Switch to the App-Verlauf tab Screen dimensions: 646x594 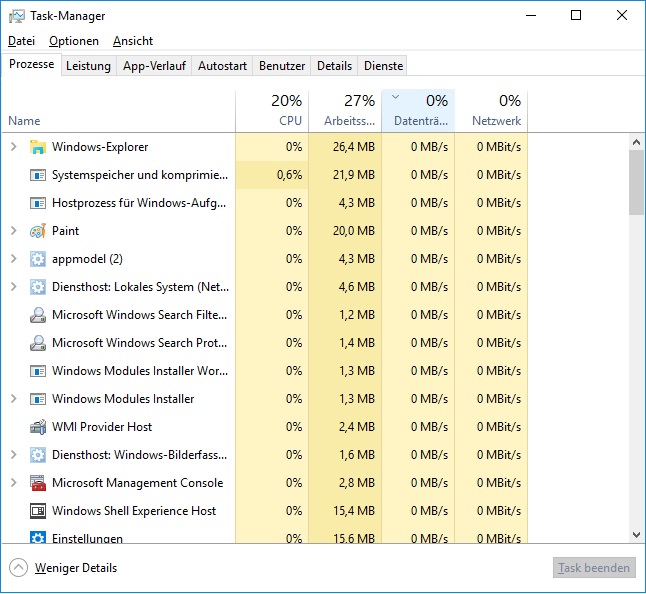click(154, 66)
